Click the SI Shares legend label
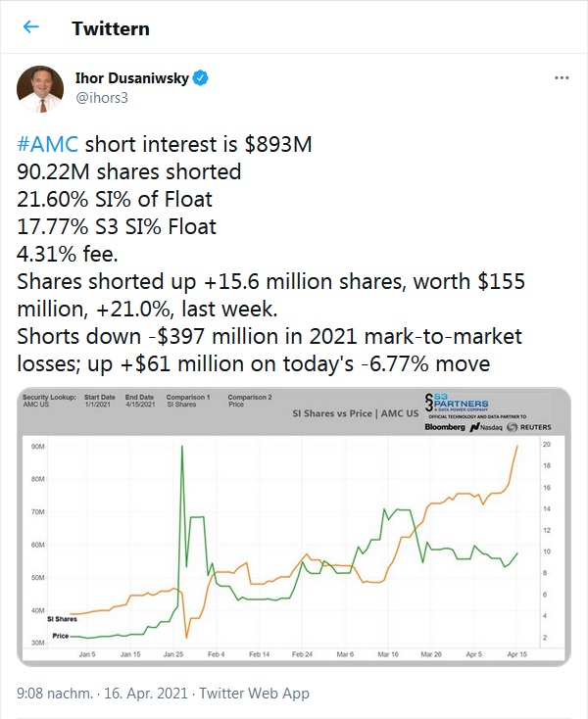 pos(62,619)
